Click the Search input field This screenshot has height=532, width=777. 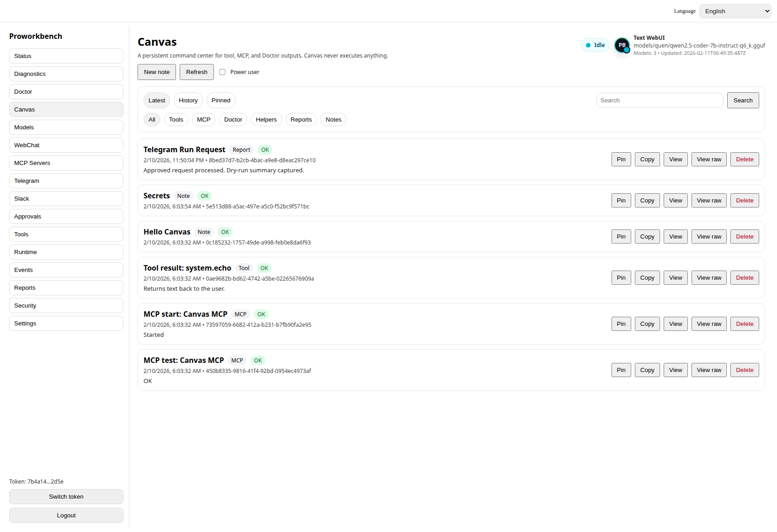point(660,100)
